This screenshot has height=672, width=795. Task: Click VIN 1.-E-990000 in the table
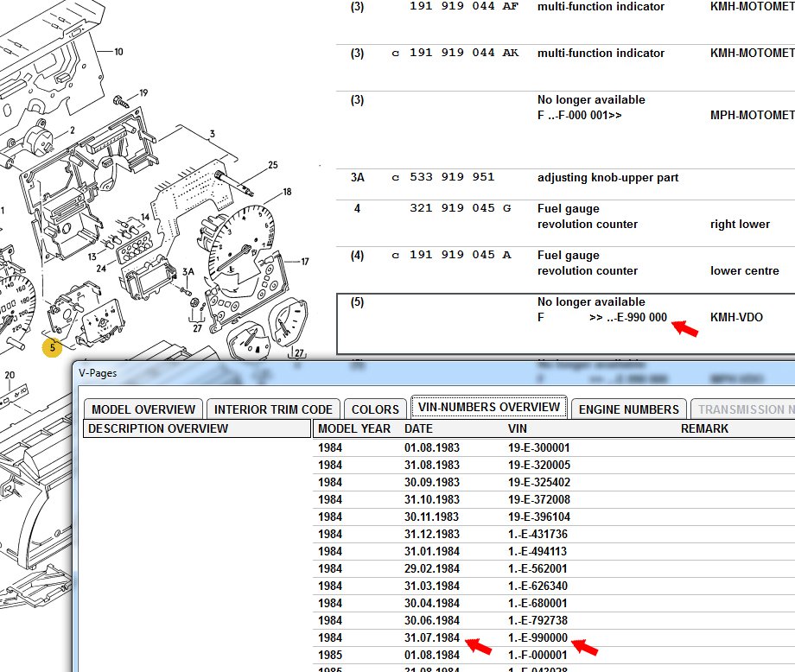point(538,637)
